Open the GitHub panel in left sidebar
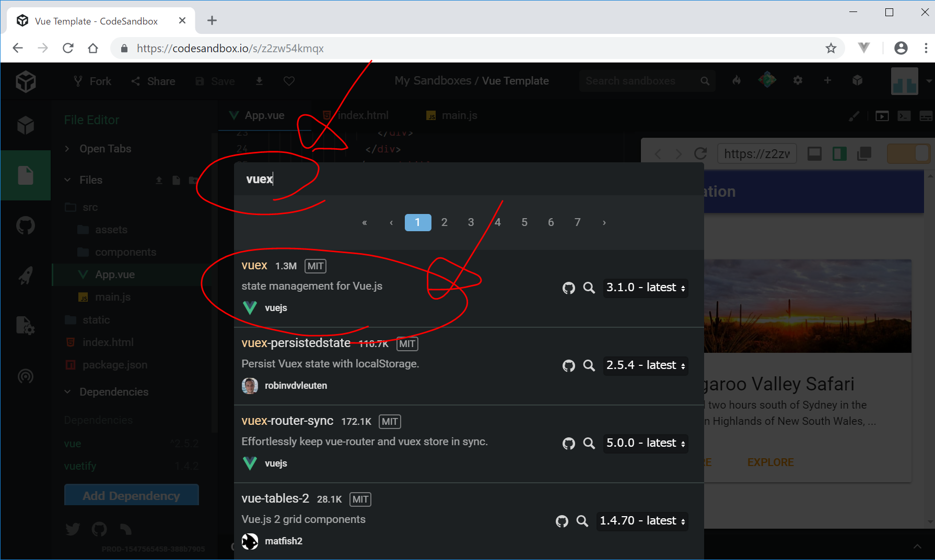Screen dimensions: 935x560 point(26,226)
